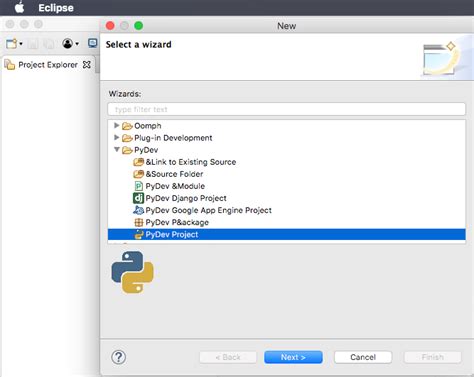Select the PyDev Django Project wizard

pyautogui.click(x=186, y=198)
